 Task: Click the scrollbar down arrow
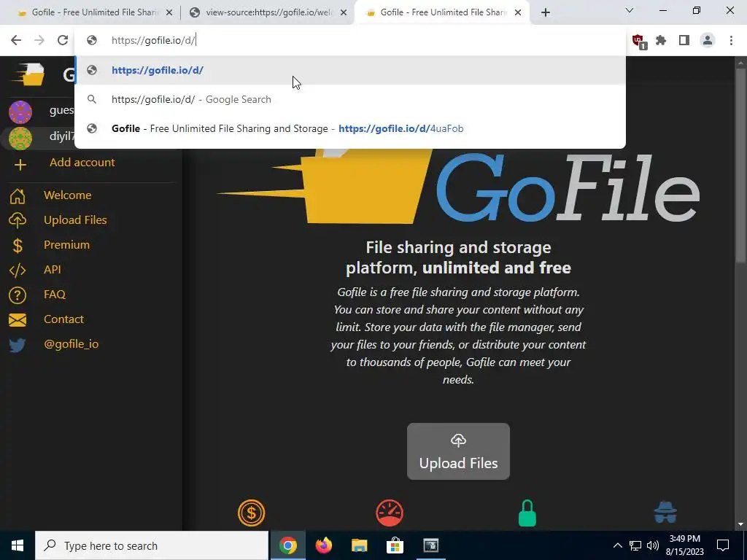[740, 525]
